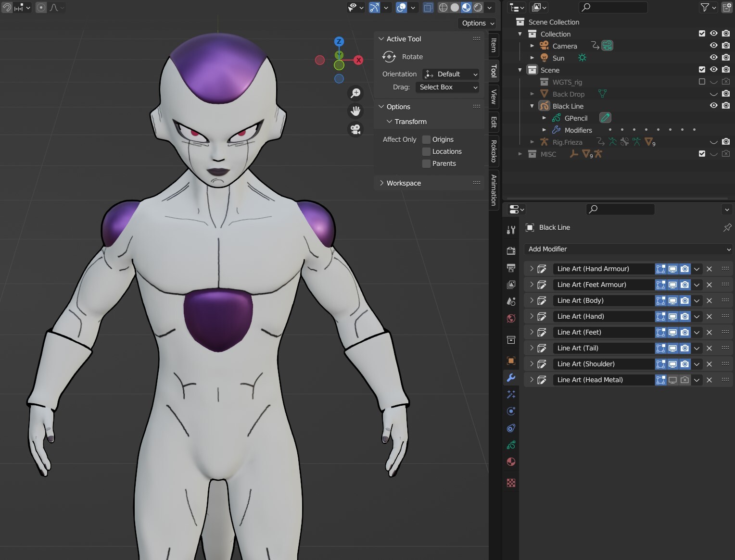
Task: Click the new collection icon in outliner header
Action: click(x=727, y=7)
